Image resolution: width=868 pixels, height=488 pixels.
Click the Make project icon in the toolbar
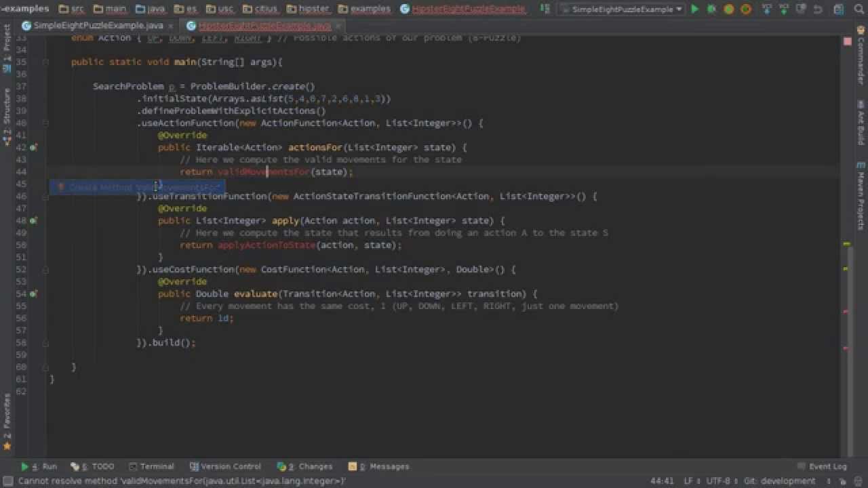pyautogui.click(x=545, y=9)
